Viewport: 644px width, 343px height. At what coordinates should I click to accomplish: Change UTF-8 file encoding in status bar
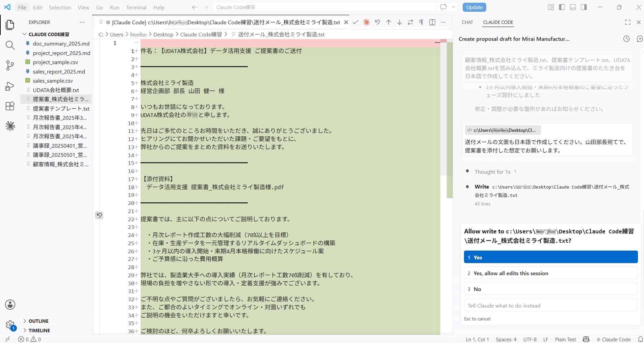(x=530, y=339)
